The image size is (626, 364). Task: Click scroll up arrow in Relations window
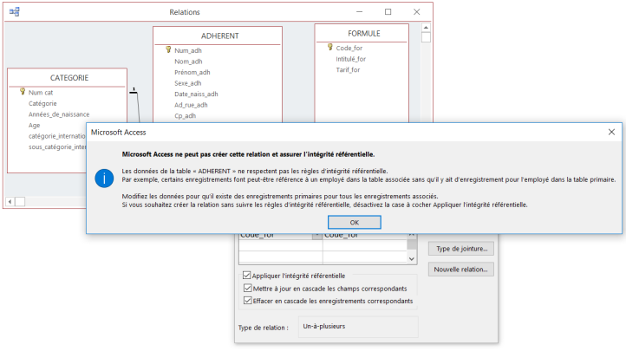pos(426,28)
